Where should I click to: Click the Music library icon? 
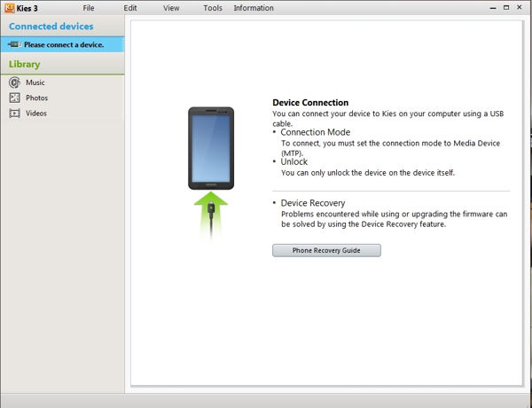pos(14,82)
